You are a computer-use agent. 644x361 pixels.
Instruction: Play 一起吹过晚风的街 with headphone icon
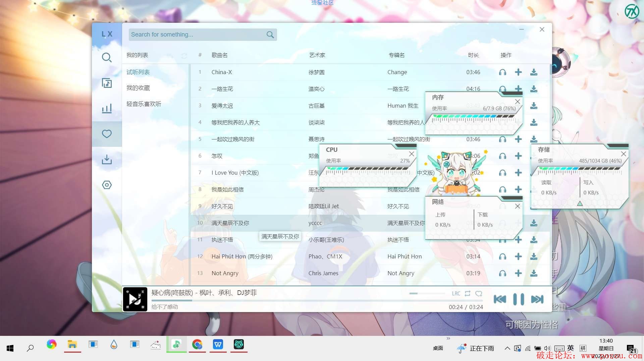point(502,139)
